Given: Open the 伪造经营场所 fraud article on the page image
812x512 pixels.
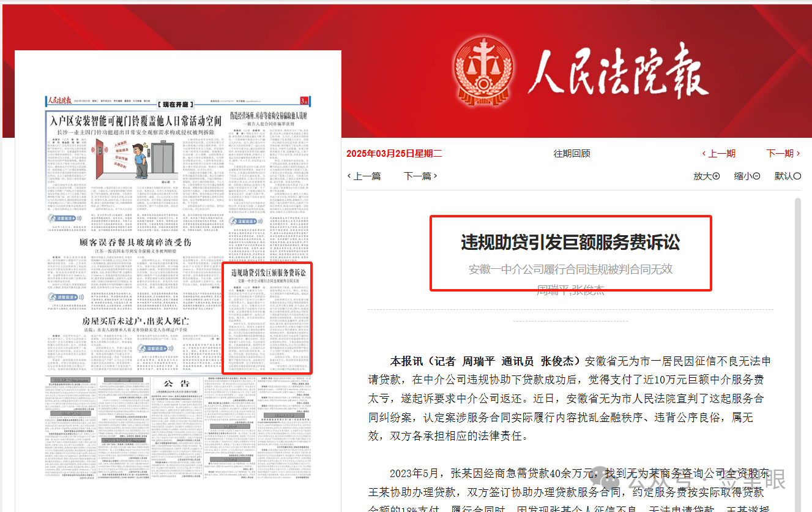Looking at the screenshot, I should tap(268, 115).
